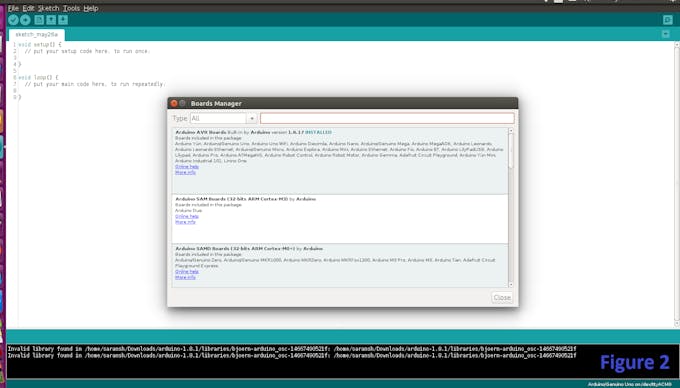
Task: Open the Serial Monitor icon
Action: pyautogui.click(x=667, y=20)
